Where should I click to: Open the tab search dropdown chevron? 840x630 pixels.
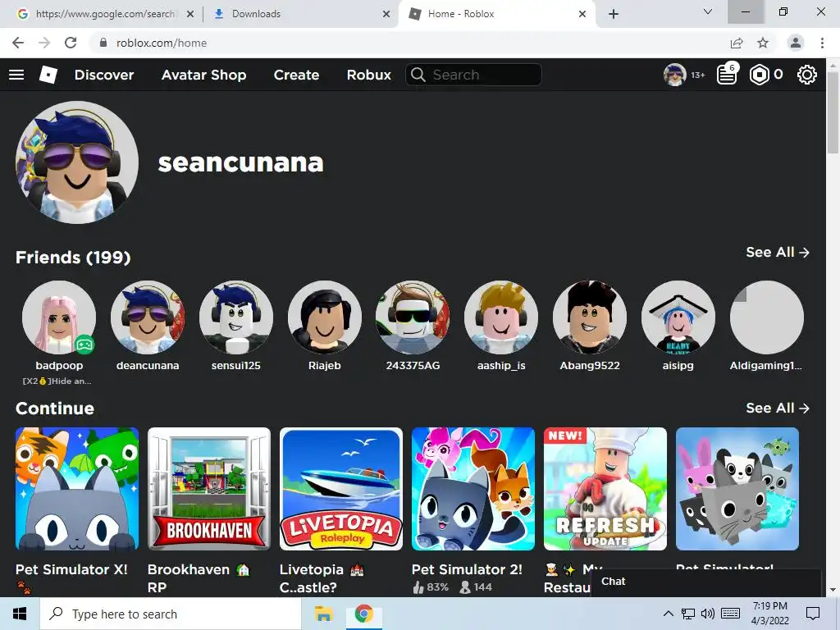pos(708,11)
